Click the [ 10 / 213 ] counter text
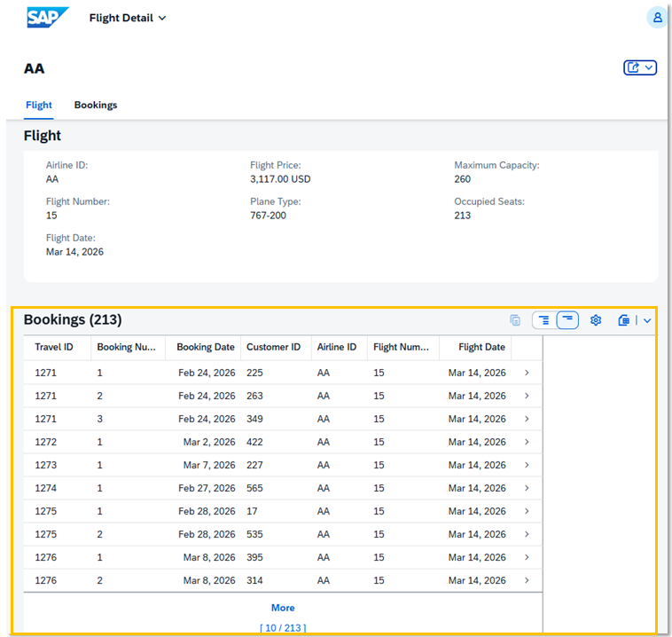Image resolution: width=672 pixels, height=637 pixels. 283,628
